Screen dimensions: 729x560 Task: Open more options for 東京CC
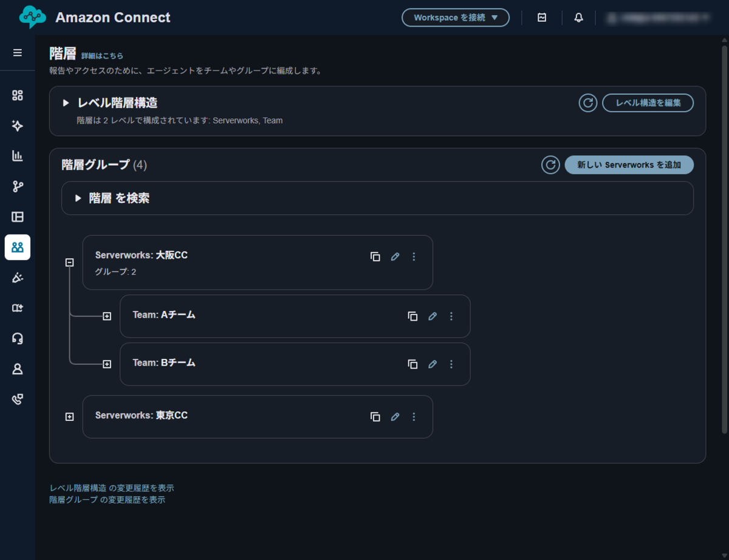coord(414,417)
